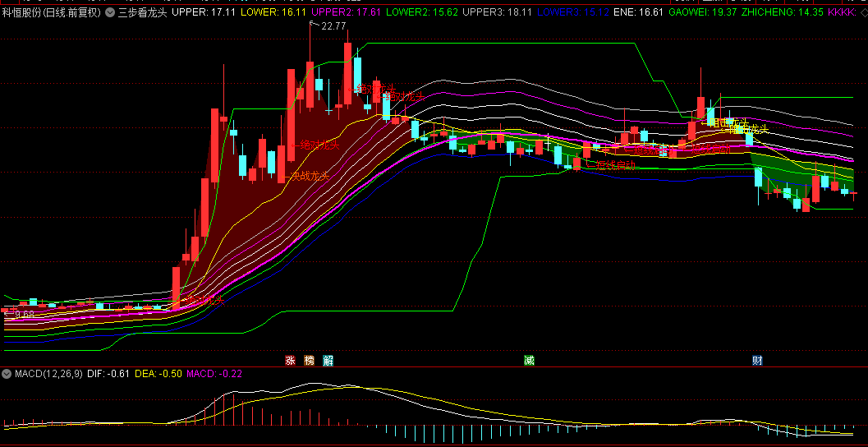Select the yellow LOWER: 16.11 value
The height and width of the screenshot is (447, 868).
(x=274, y=12)
